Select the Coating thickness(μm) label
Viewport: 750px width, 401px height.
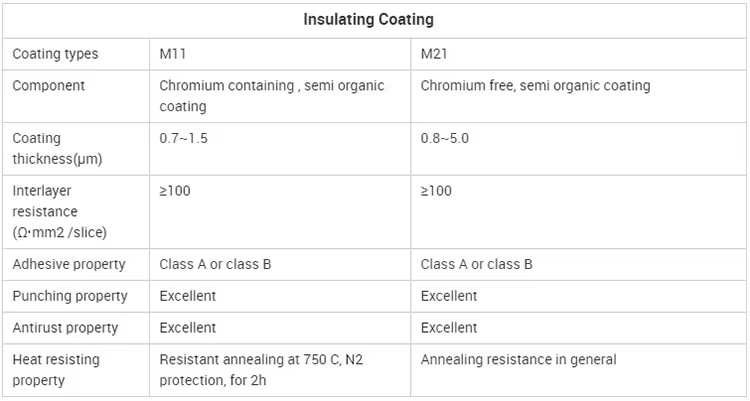(x=57, y=148)
